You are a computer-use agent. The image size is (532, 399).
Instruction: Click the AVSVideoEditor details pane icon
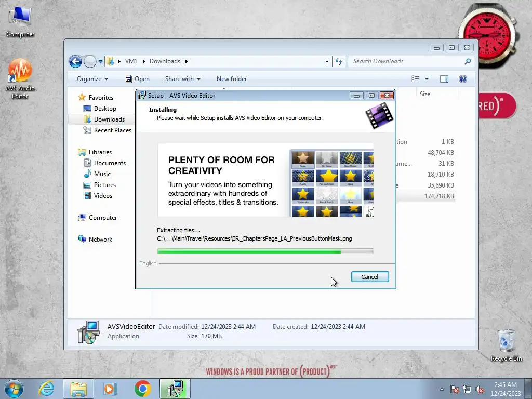88,332
